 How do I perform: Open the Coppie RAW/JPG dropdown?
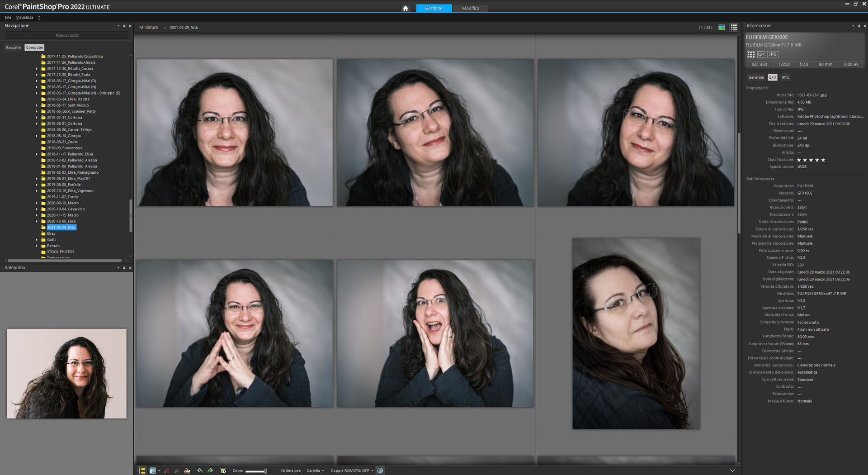[352, 470]
